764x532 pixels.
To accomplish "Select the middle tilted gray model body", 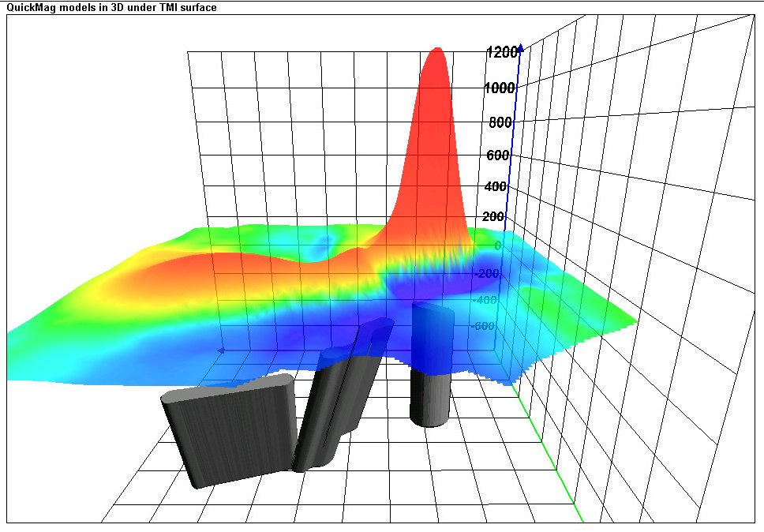I will pos(335,406).
